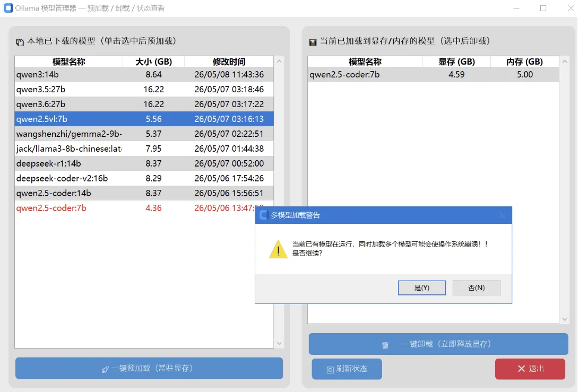Click 内存 (GB) column header

525,62
